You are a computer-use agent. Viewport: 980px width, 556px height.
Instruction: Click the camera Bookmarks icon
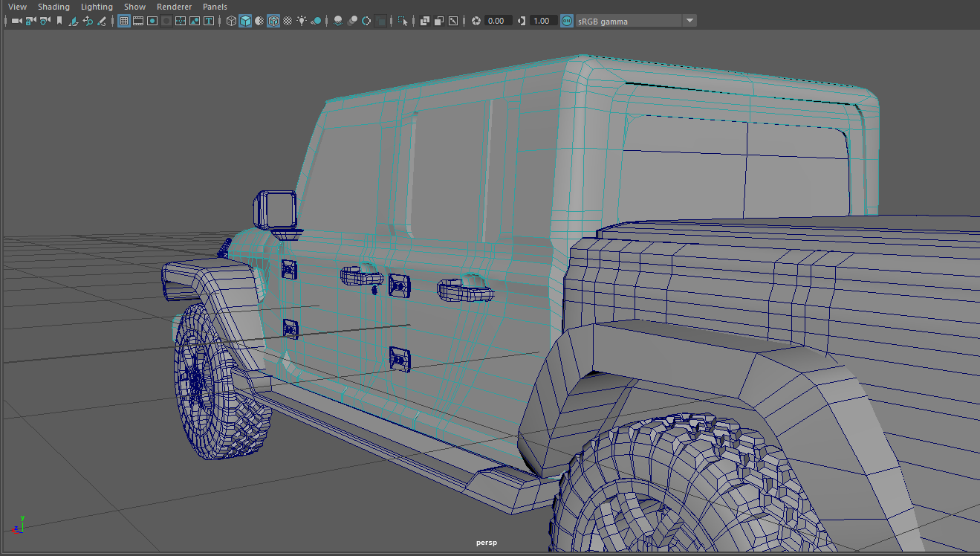[x=59, y=21]
